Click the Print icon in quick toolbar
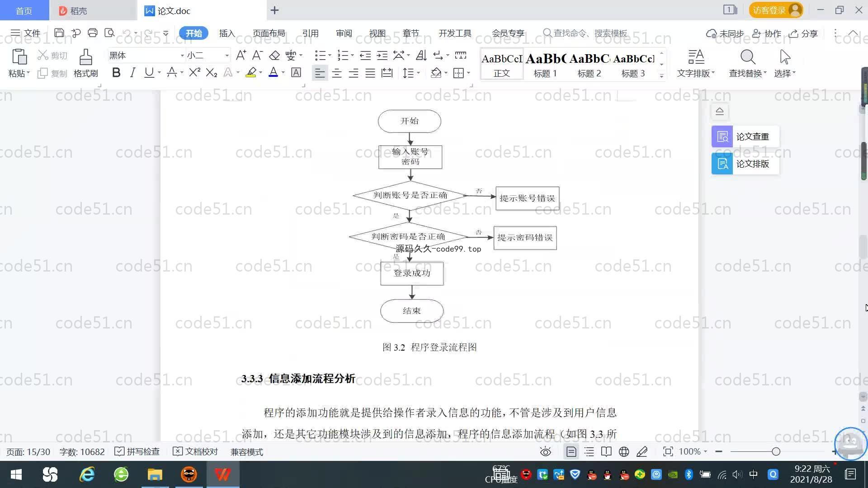Viewport: 868px width, 488px height. click(x=93, y=33)
